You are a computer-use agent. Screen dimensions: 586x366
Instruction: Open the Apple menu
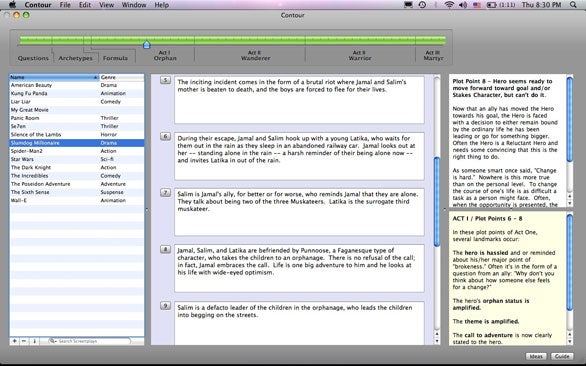pyautogui.click(x=12, y=5)
